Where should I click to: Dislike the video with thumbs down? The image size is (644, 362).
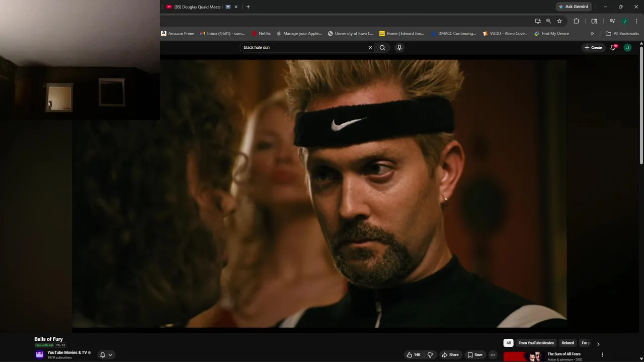430,355
